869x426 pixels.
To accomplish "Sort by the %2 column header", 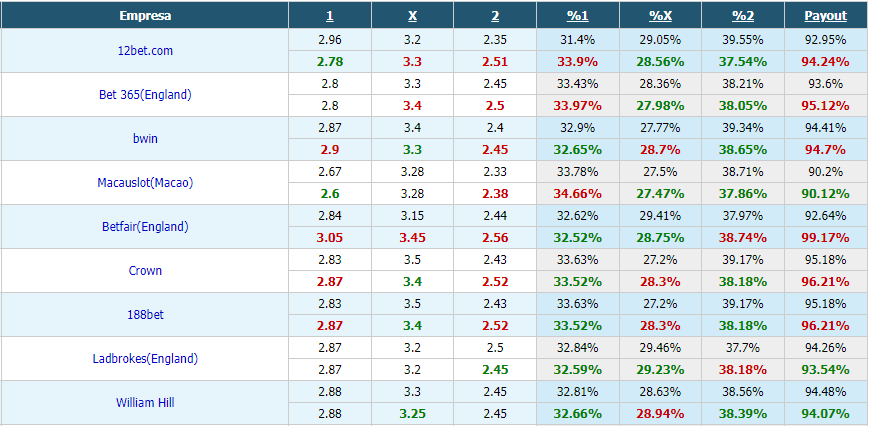I will coord(743,16).
